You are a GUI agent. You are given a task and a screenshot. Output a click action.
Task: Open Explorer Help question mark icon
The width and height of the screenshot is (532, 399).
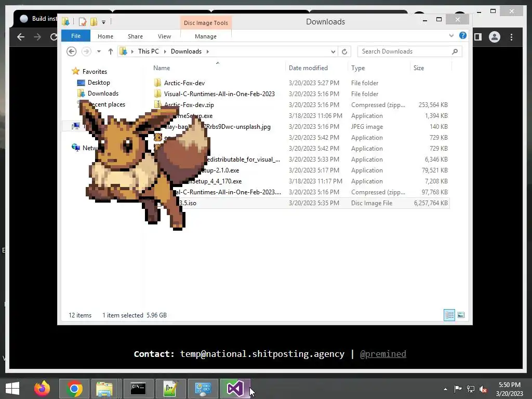463,35
